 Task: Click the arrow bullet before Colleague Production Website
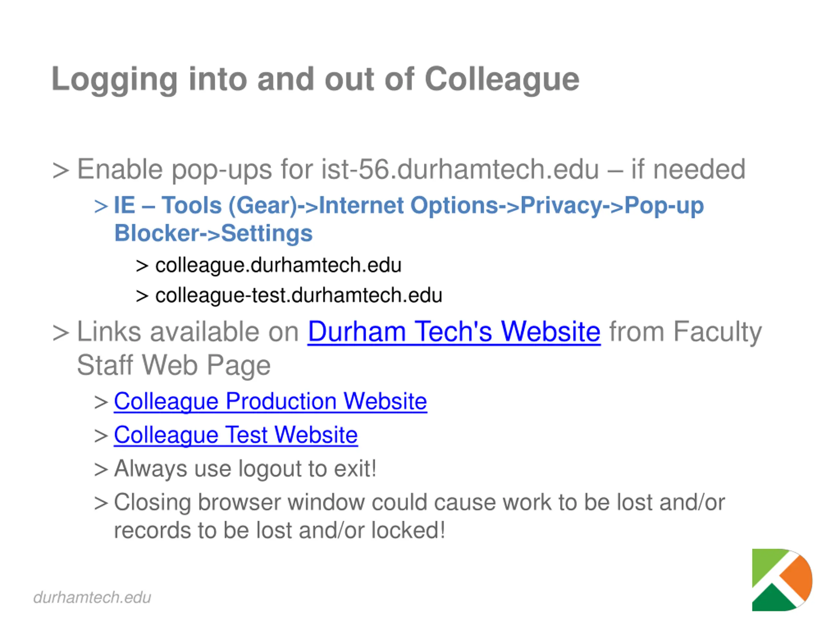click(101, 403)
